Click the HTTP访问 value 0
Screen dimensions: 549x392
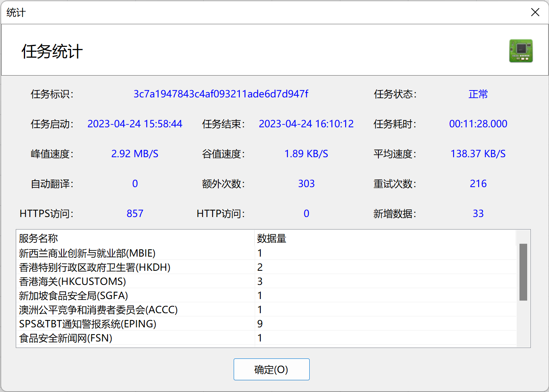tap(306, 214)
